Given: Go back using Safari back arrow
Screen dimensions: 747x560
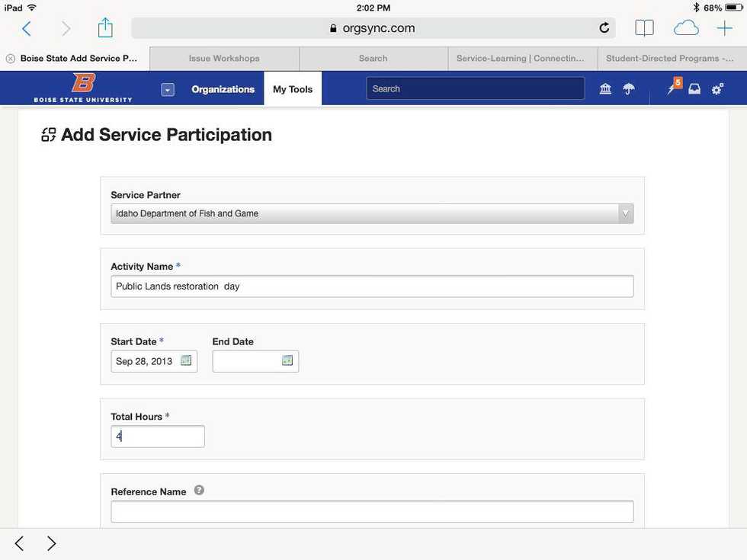Looking at the screenshot, I should pyautogui.click(x=27, y=28).
